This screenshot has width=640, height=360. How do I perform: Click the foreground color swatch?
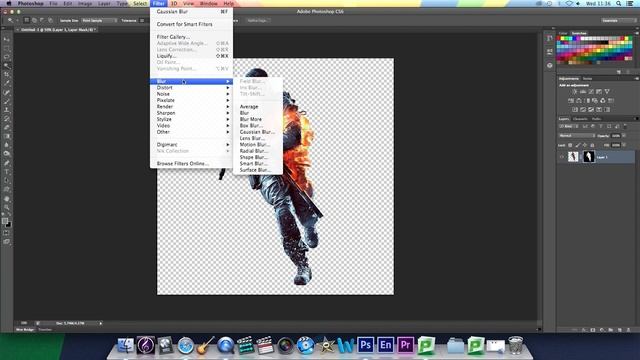click(x=4, y=221)
